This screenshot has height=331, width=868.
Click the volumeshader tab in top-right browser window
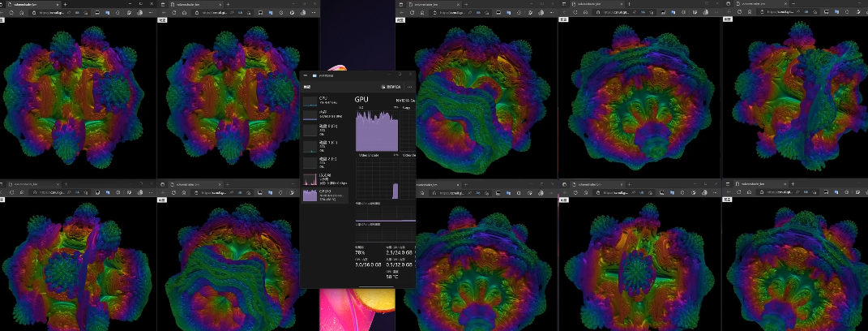click(754, 4)
